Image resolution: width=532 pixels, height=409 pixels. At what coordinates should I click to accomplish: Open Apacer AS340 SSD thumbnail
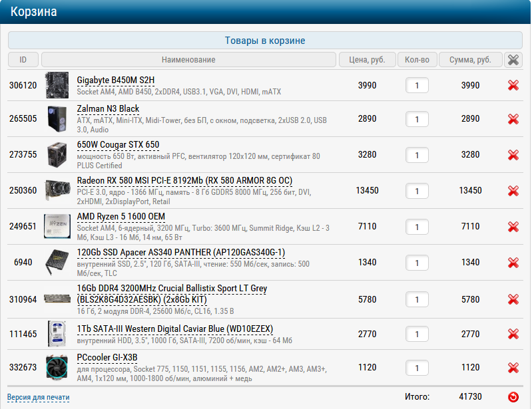tap(57, 262)
